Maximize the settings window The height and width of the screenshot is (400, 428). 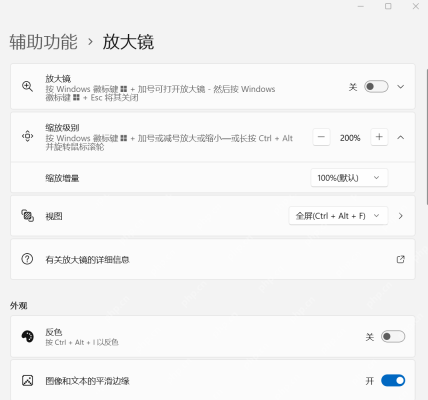coord(388,6)
